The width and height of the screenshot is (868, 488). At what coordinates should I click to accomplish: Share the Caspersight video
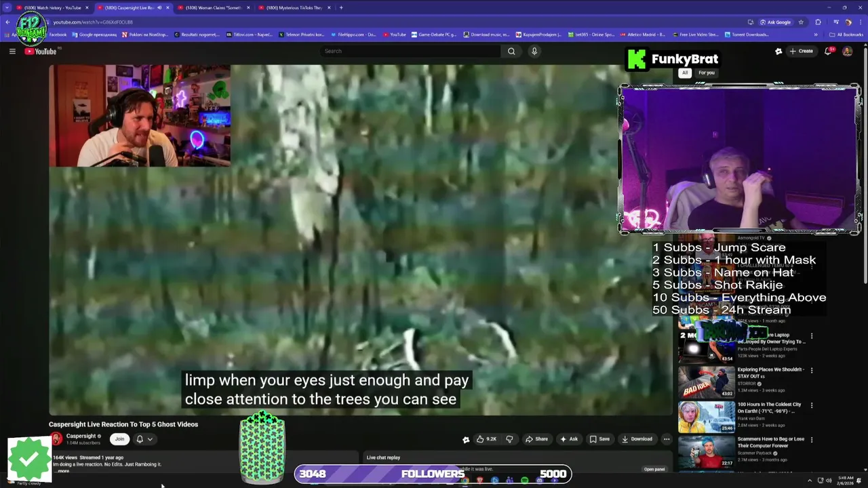click(x=536, y=439)
